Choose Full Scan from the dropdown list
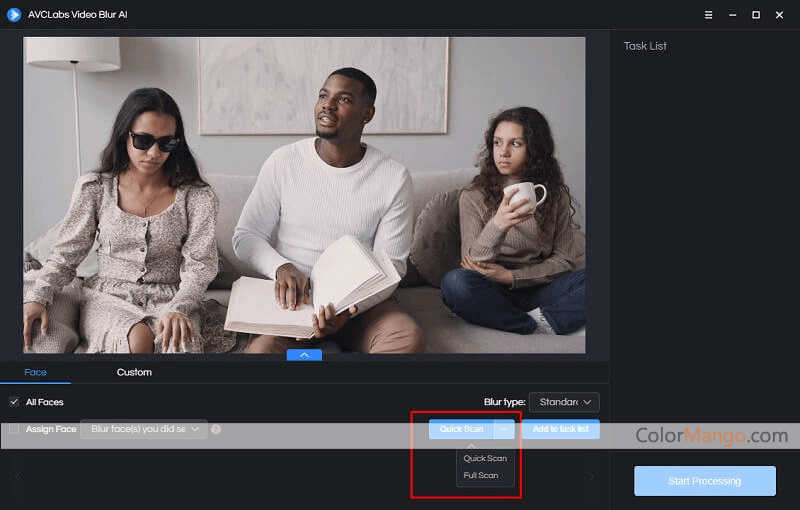This screenshot has width=800, height=510. click(x=481, y=475)
